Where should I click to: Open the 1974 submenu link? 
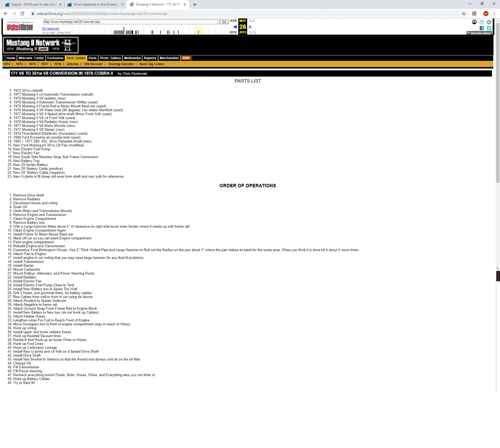click(x=7, y=64)
